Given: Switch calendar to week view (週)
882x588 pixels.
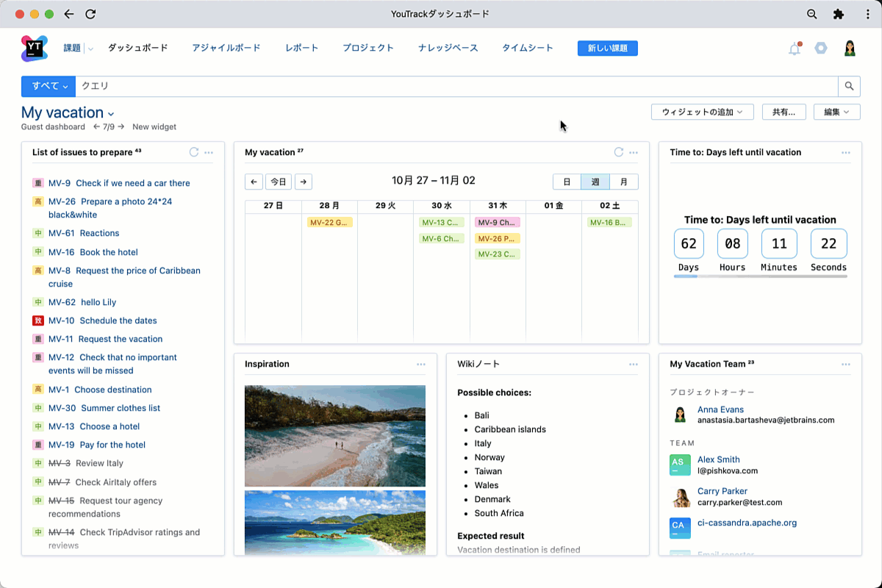Looking at the screenshot, I should pos(595,182).
